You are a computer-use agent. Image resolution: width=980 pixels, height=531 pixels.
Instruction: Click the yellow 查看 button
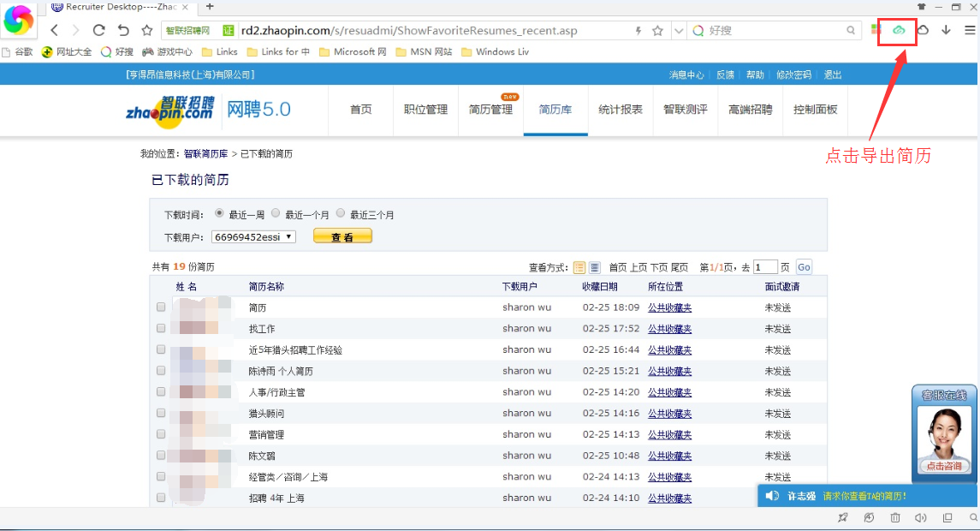click(342, 236)
